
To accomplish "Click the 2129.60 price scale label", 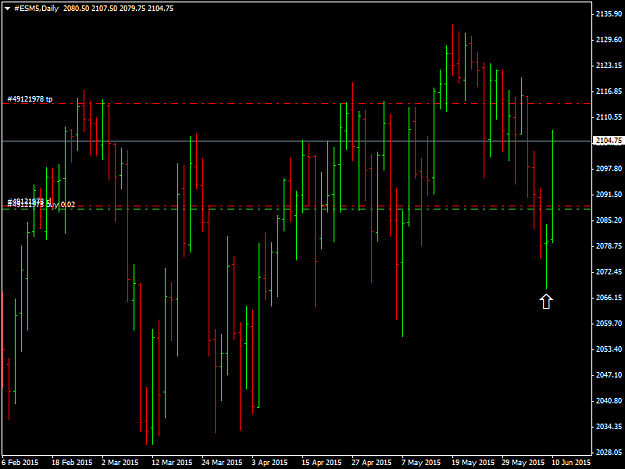I will (x=609, y=39).
